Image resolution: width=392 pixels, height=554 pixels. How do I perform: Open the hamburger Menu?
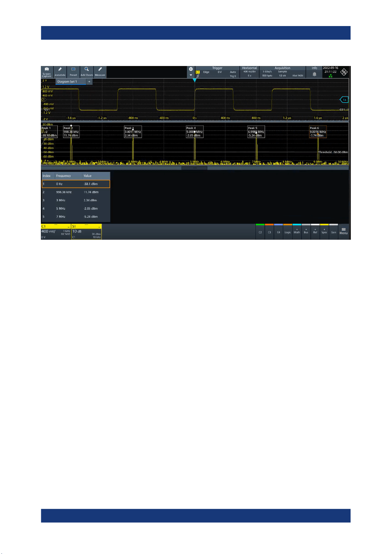coord(344,231)
